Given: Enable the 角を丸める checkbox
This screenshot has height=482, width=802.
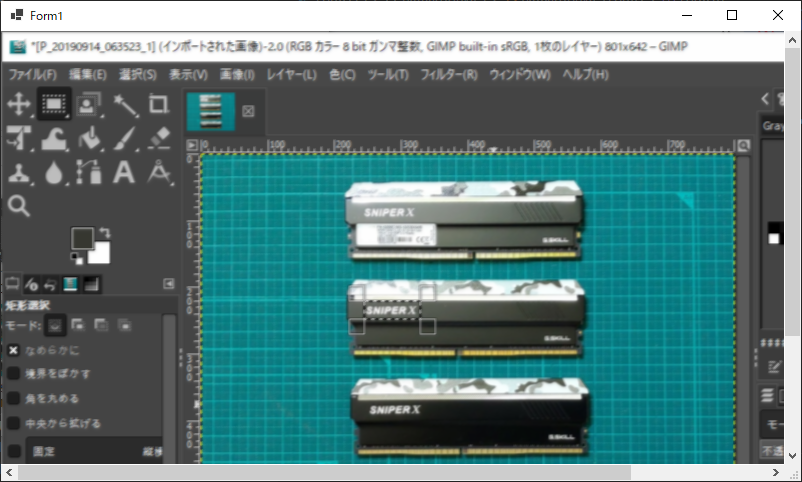Looking at the screenshot, I should [13, 398].
